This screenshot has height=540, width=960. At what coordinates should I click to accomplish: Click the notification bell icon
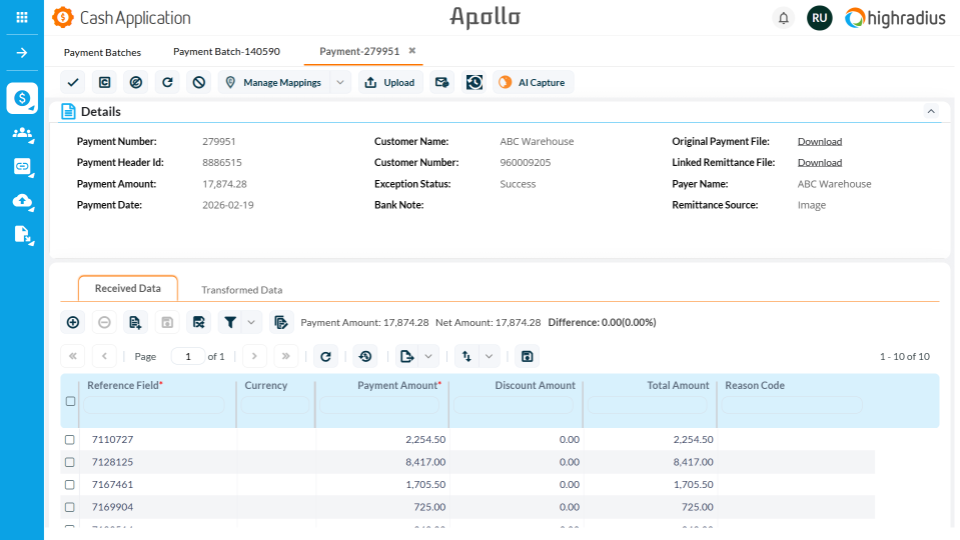[783, 18]
